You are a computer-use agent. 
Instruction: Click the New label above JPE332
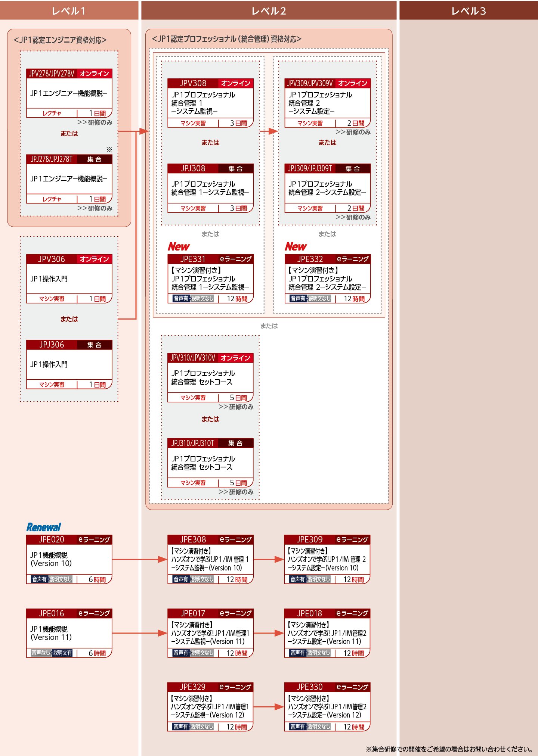click(x=296, y=246)
